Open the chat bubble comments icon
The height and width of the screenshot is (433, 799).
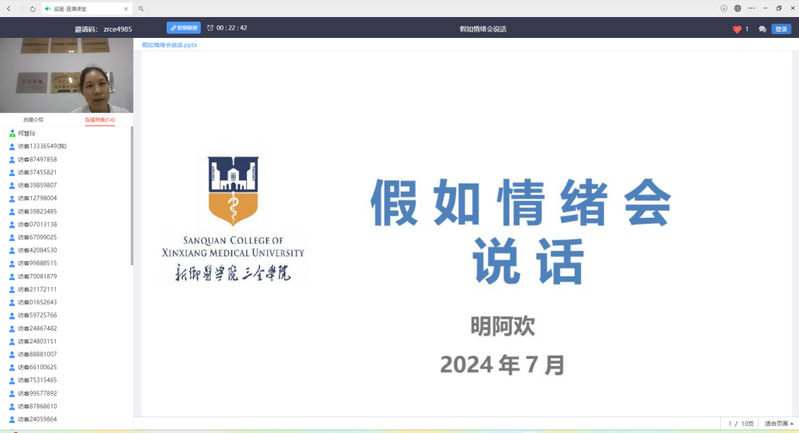point(763,29)
